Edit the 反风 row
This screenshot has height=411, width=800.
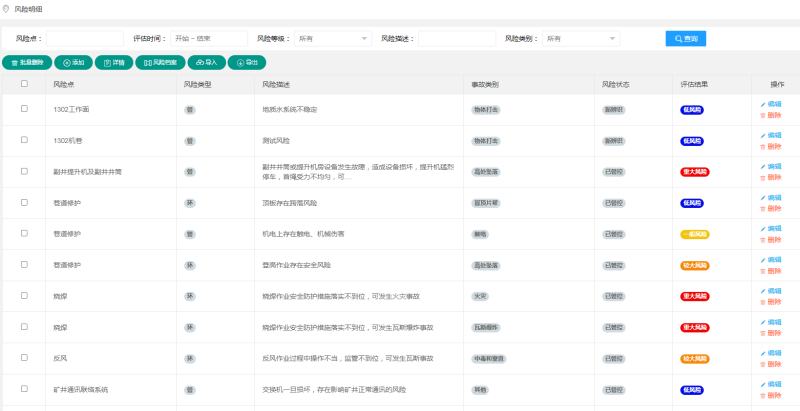tap(771, 353)
